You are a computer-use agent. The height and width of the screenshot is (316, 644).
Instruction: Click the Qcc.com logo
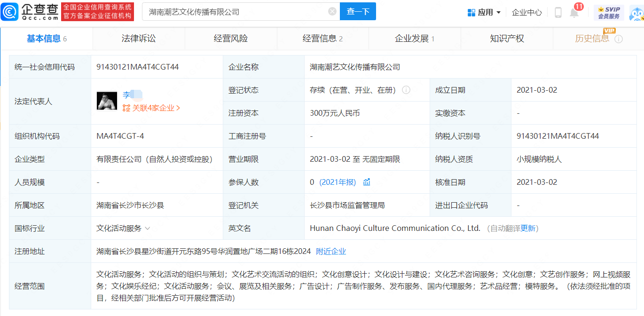pos(30,11)
